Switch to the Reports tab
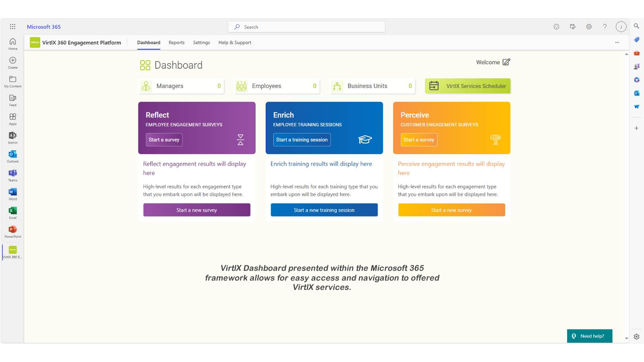Screen dimensions: 644x362 [176, 42]
